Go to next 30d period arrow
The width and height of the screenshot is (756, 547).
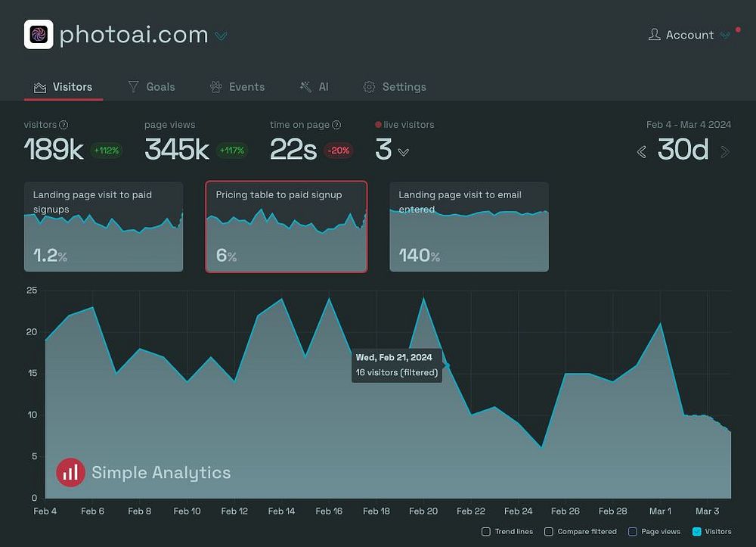click(725, 152)
